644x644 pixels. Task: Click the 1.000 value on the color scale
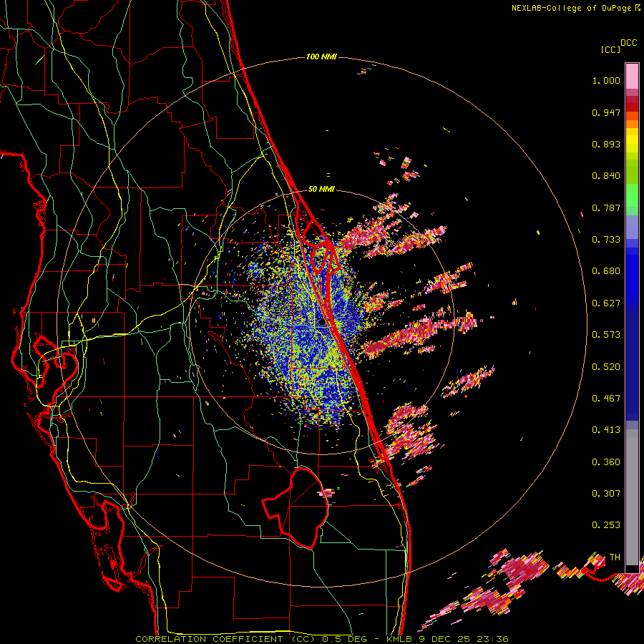pos(606,80)
